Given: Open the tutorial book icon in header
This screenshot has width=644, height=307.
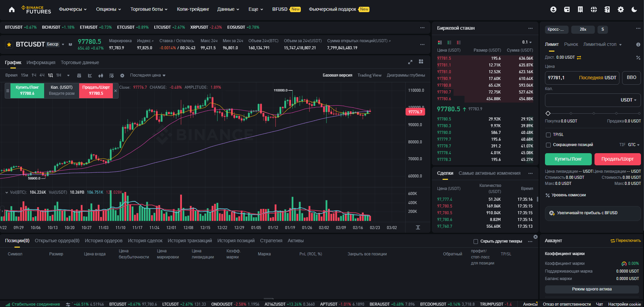Looking at the screenshot, I should pos(607,9).
